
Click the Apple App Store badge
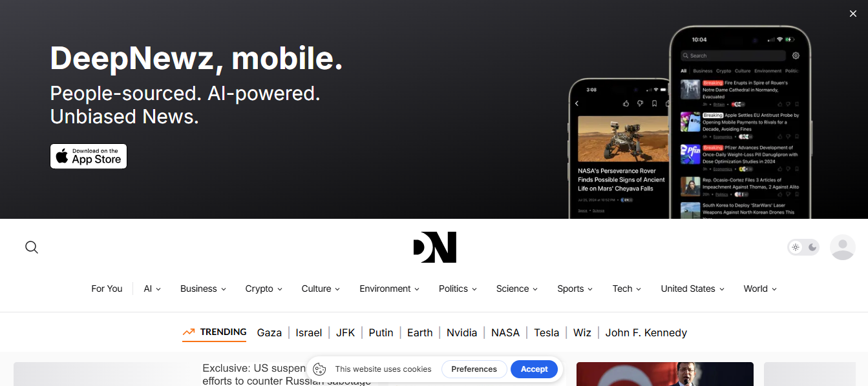(89, 156)
